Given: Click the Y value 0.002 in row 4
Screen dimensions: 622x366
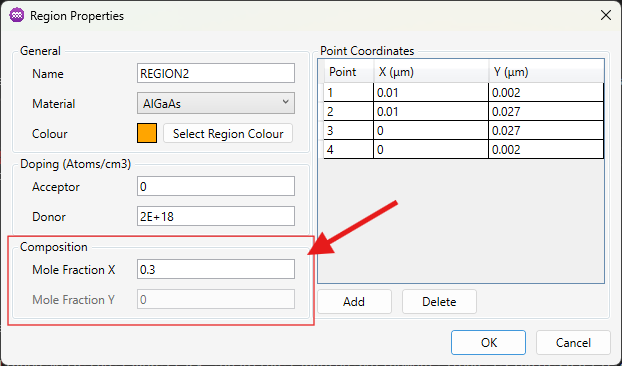Looking at the screenshot, I should click(546, 149).
